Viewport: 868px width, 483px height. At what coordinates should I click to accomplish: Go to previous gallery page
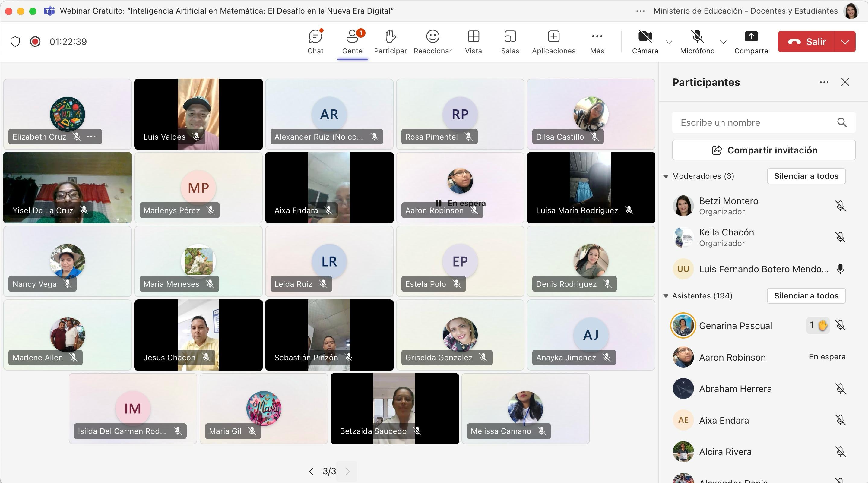(311, 471)
